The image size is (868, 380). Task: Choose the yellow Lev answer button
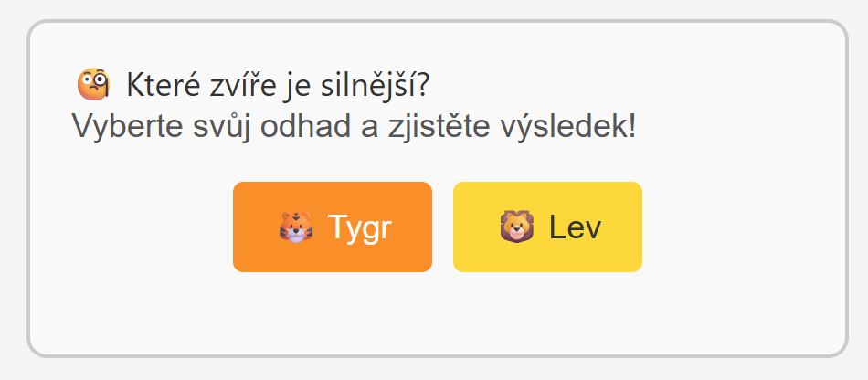[547, 227]
